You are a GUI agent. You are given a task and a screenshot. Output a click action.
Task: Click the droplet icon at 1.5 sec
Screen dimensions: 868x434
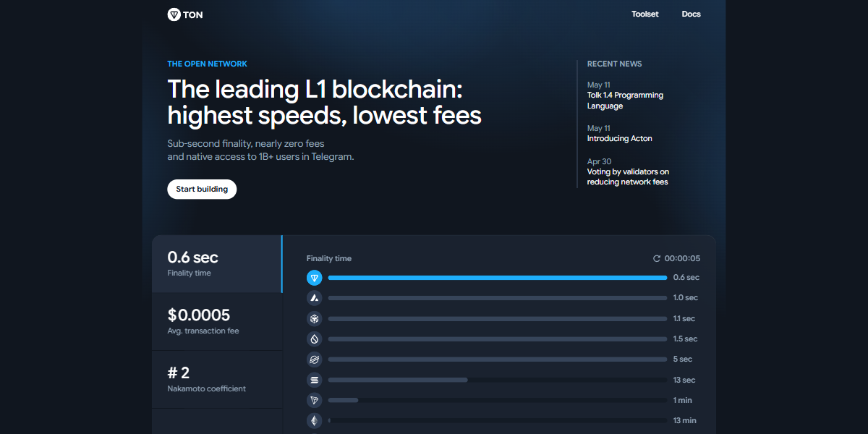[314, 339]
